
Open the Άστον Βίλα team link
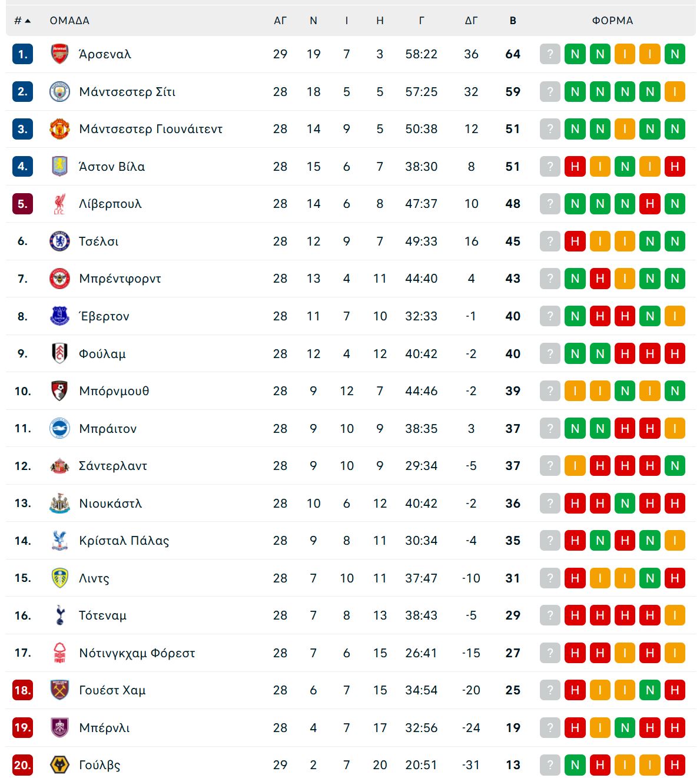pos(112,167)
